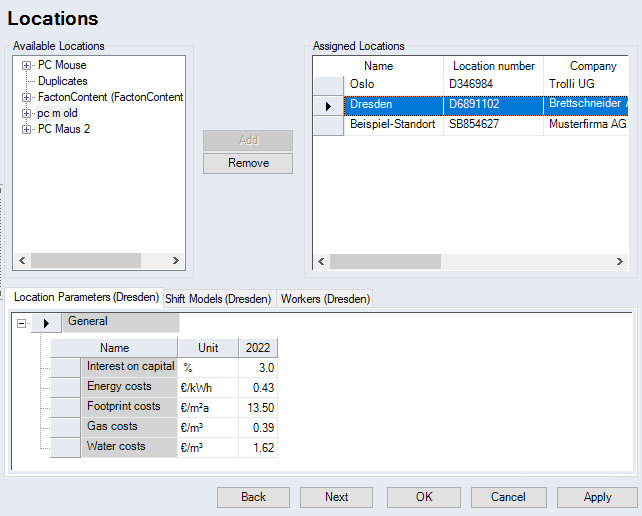642x516 pixels.
Task: Open Location Parameters (Dresden) tab
Action: click(86, 297)
